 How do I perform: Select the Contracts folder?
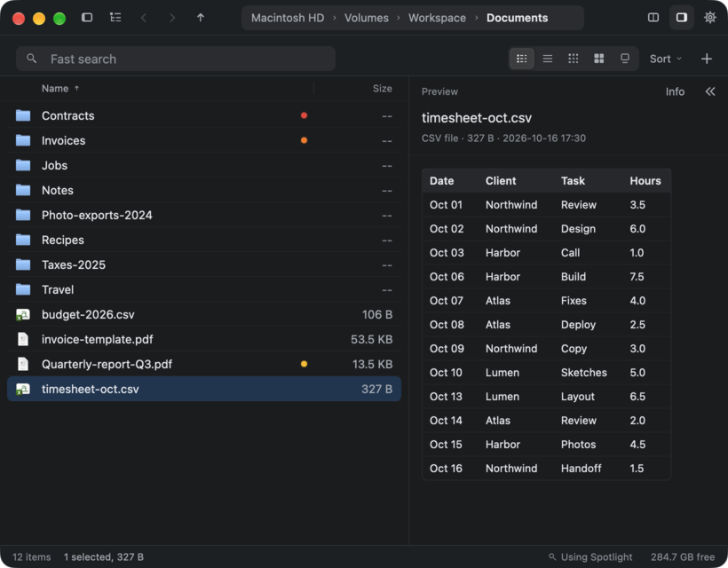(204, 115)
